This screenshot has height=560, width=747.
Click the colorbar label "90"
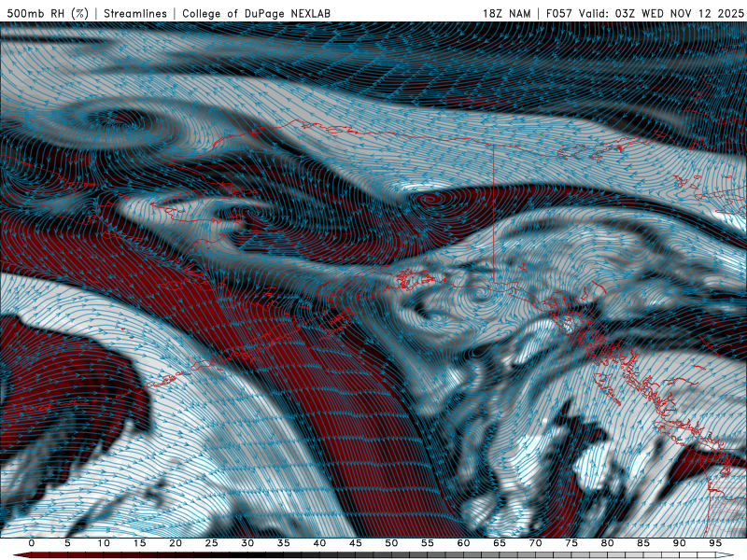(x=679, y=543)
